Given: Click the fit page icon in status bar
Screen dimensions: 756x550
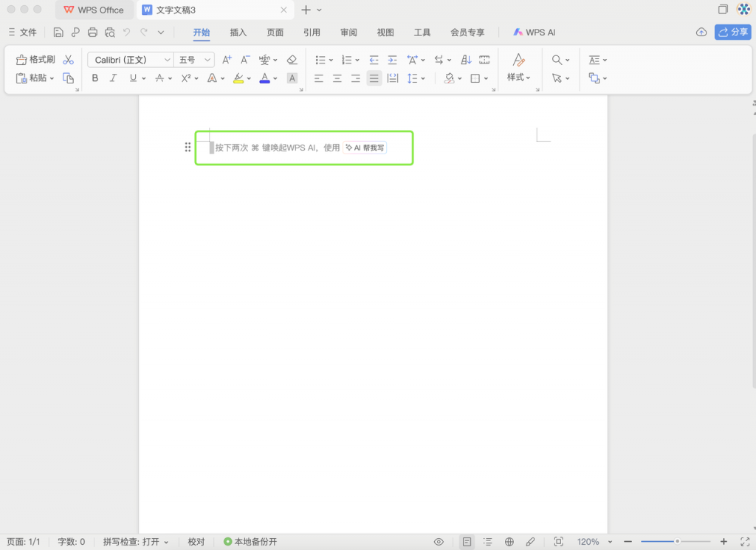Looking at the screenshot, I should coord(558,542).
